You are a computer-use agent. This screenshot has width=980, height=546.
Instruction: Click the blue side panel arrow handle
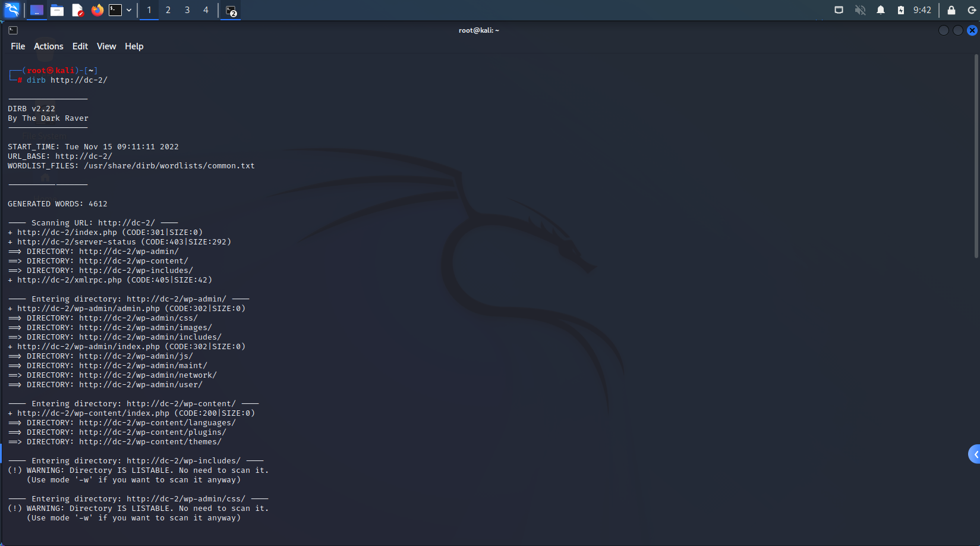coord(975,454)
